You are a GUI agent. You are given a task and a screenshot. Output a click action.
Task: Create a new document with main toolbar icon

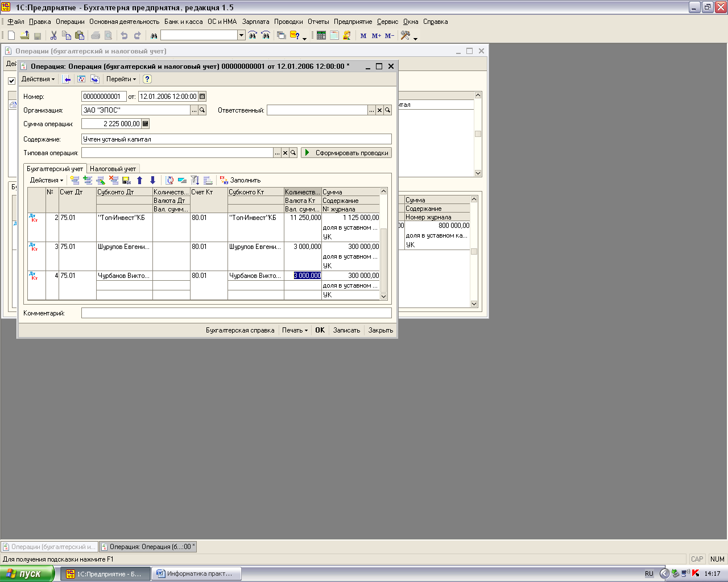11,35
